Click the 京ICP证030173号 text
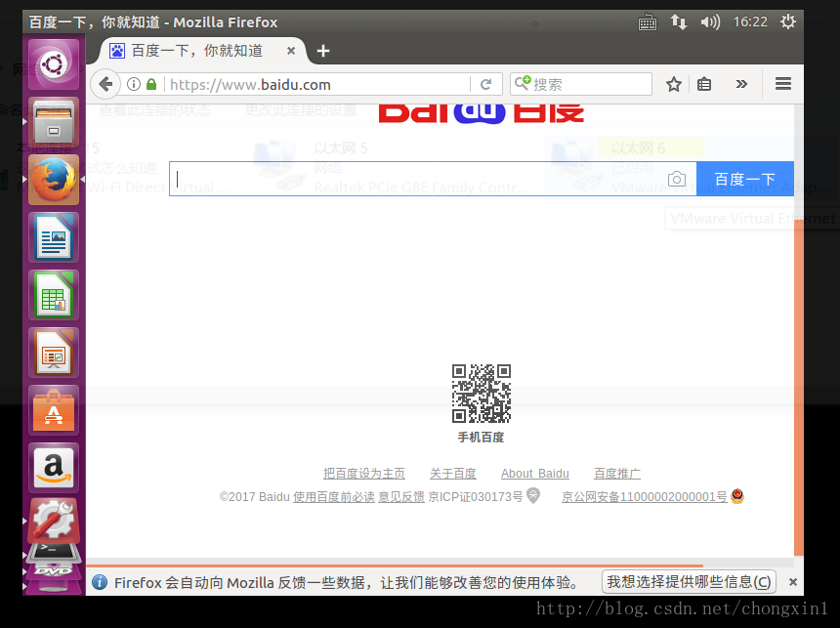840x628 pixels. [475, 497]
